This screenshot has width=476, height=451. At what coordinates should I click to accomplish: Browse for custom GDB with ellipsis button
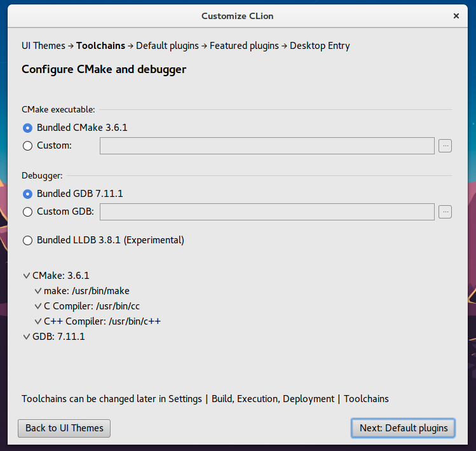(445, 212)
